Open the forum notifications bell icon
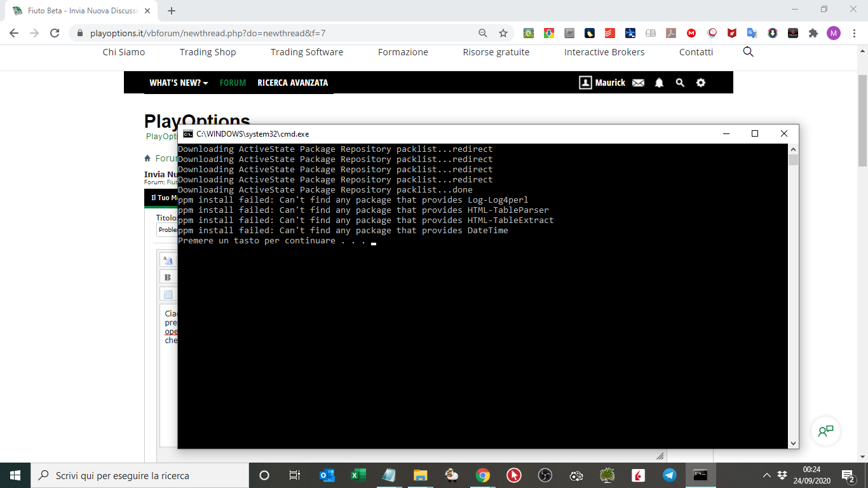 point(659,83)
